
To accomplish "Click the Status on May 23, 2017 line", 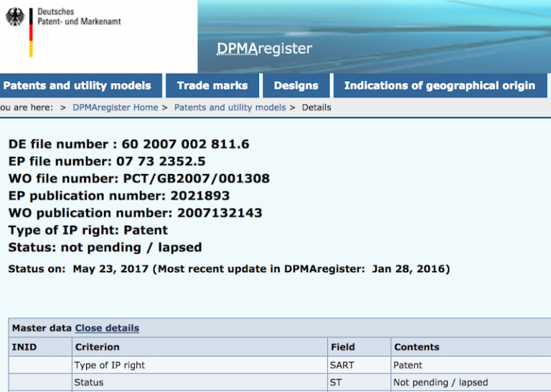I will 229,269.
